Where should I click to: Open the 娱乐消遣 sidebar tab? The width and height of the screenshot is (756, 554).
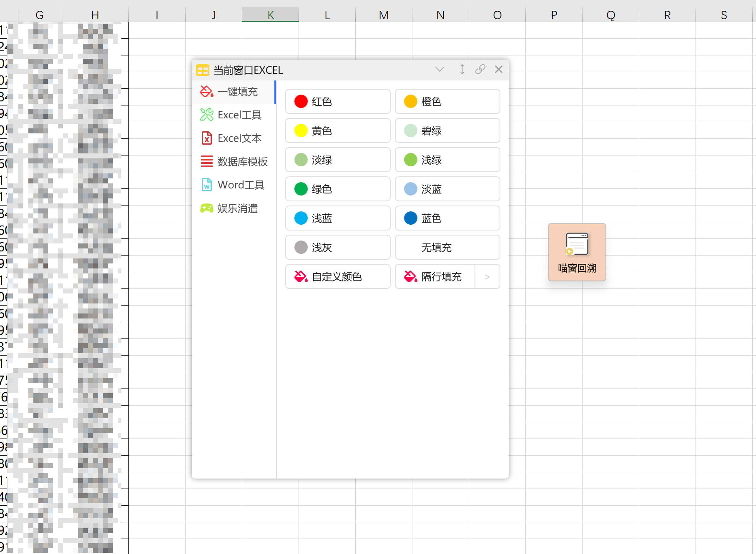234,208
